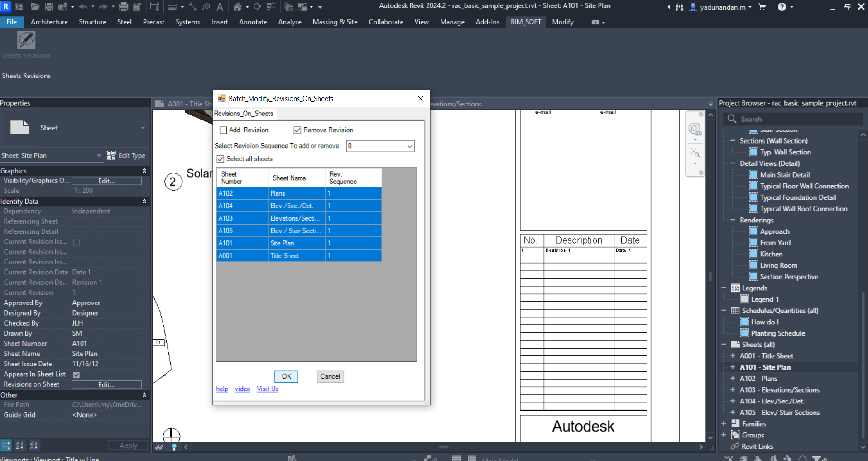This screenshot has width=868, height=461.
Task: Click the Sheets Revisions ribbon icon
Action: (x=26, y=41)
